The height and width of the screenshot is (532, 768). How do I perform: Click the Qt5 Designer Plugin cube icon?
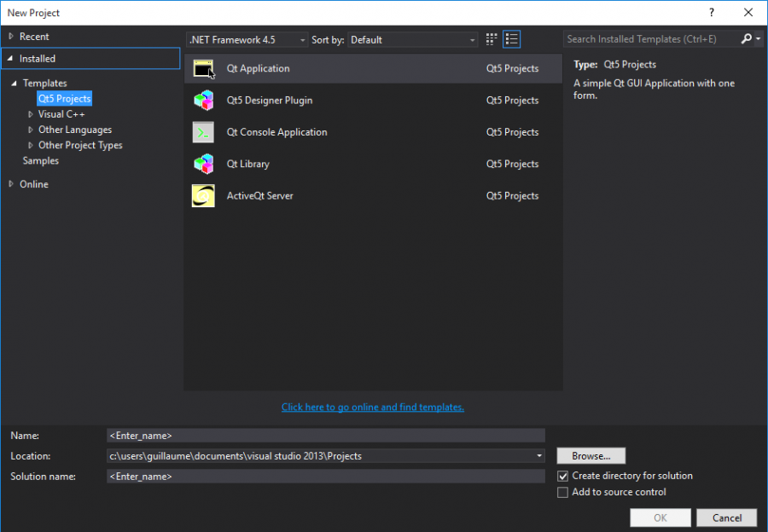click(x=203, y=101)
